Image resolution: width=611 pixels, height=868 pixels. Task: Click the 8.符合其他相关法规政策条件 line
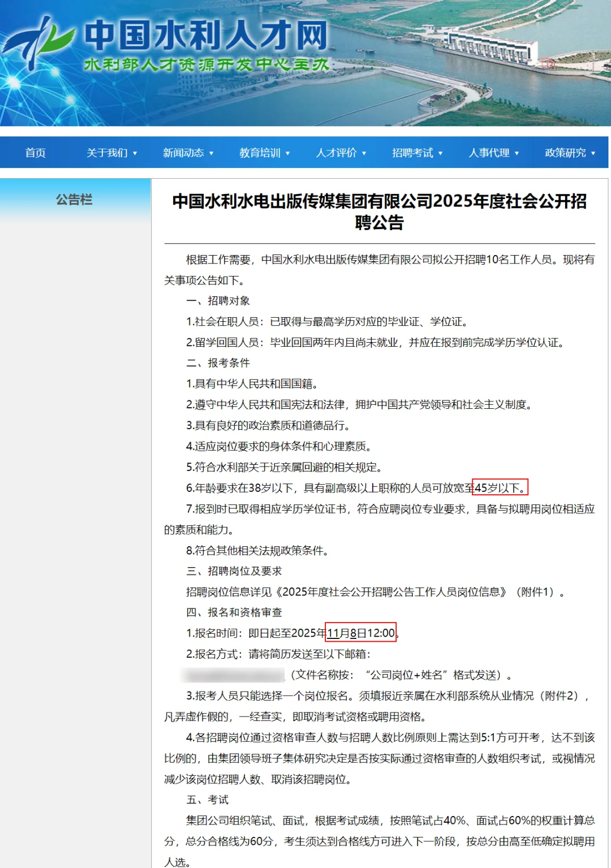(259, 551)
